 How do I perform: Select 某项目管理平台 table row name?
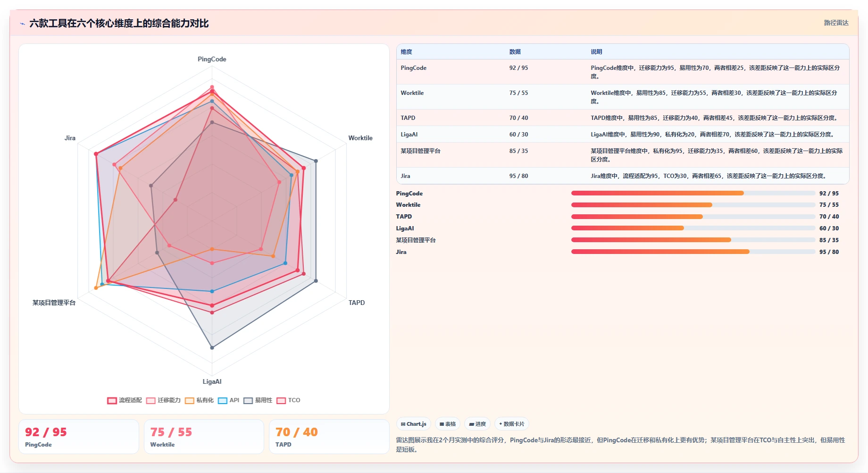pos(420,151)
